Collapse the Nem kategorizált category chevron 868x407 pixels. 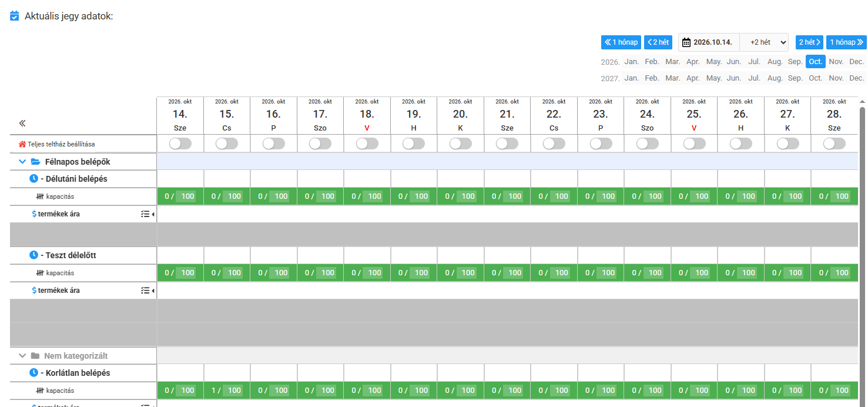[x=22, y=356]
